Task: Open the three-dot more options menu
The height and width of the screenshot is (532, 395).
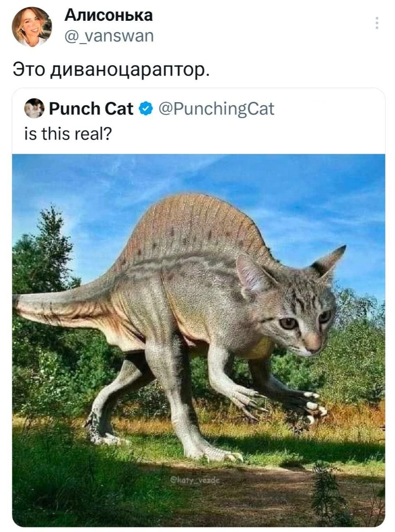Action: coord(377,23)
